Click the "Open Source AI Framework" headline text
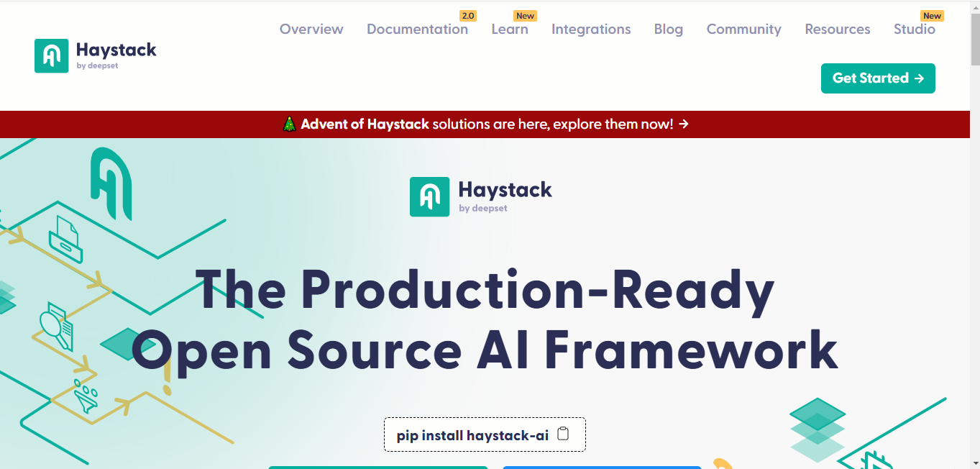The width and height of the screenshot is (980, 469). click(485, 350)
